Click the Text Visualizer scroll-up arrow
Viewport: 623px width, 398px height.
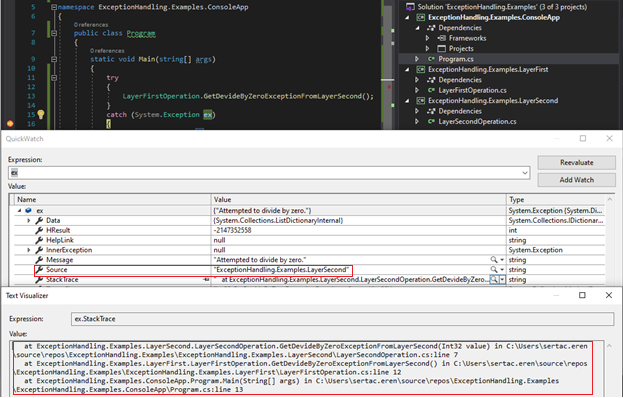click(x=609, y=346)
